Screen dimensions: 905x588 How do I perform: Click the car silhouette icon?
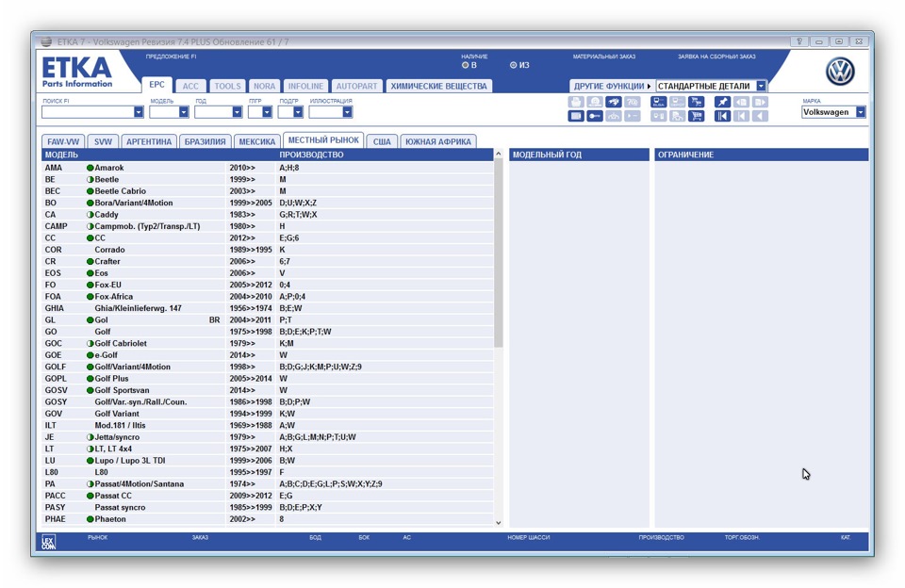tap(614, 116)
